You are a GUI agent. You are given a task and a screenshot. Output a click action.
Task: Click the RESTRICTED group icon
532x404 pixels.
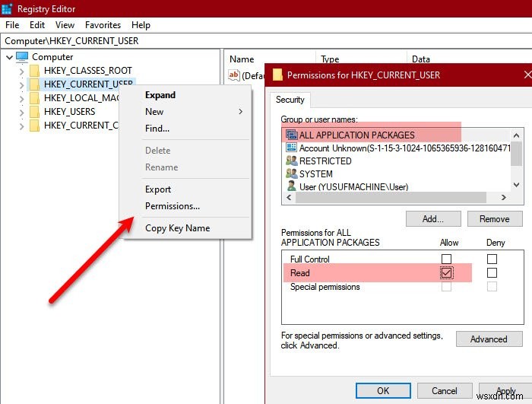(291, 161)
